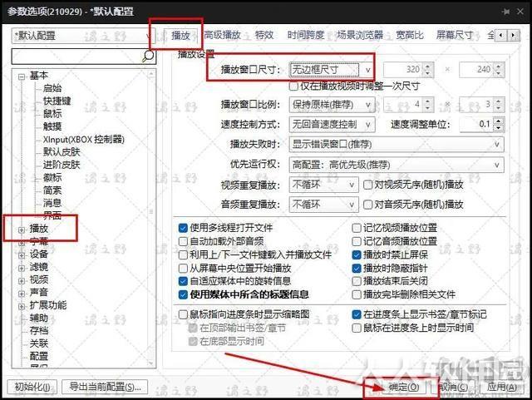Click the tree panel scrollbar

click(x=151, y=219)
